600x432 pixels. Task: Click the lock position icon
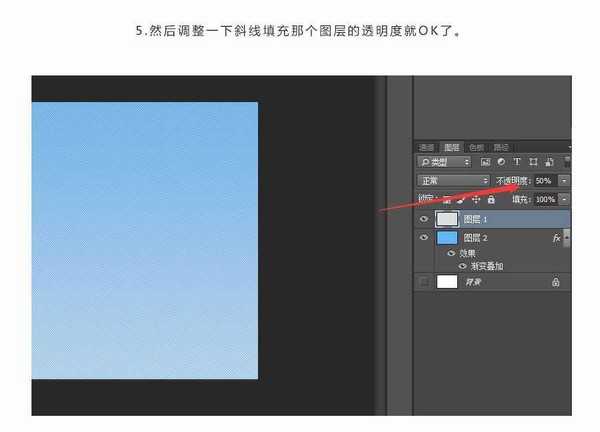click(476, 199)
